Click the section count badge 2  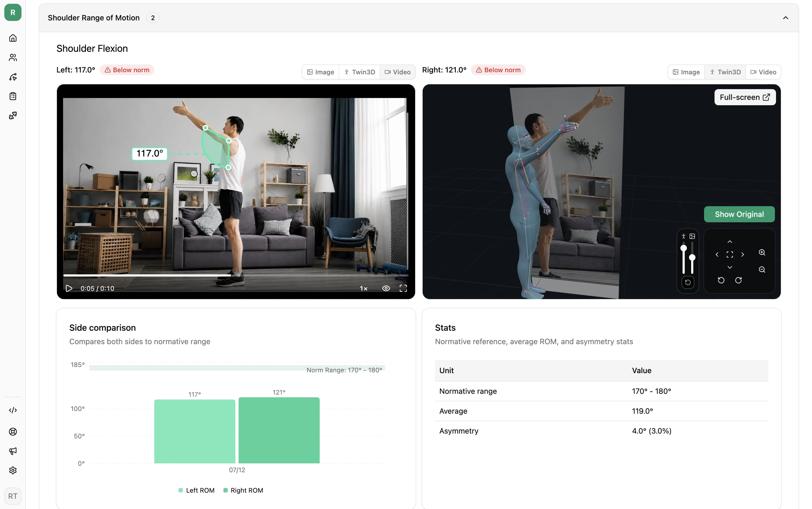pos(153,18)
